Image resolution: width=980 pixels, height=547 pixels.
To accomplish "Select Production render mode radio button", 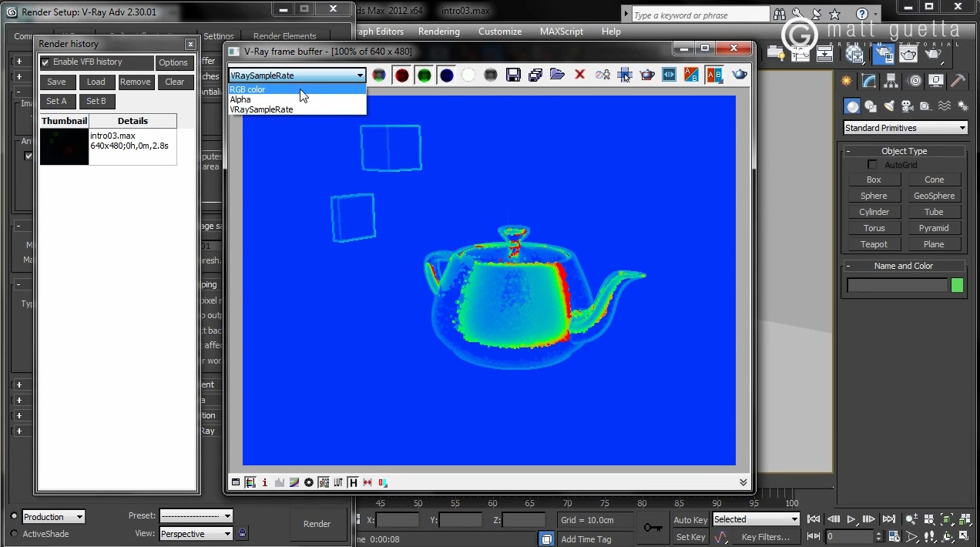I will tap(14, 517).
